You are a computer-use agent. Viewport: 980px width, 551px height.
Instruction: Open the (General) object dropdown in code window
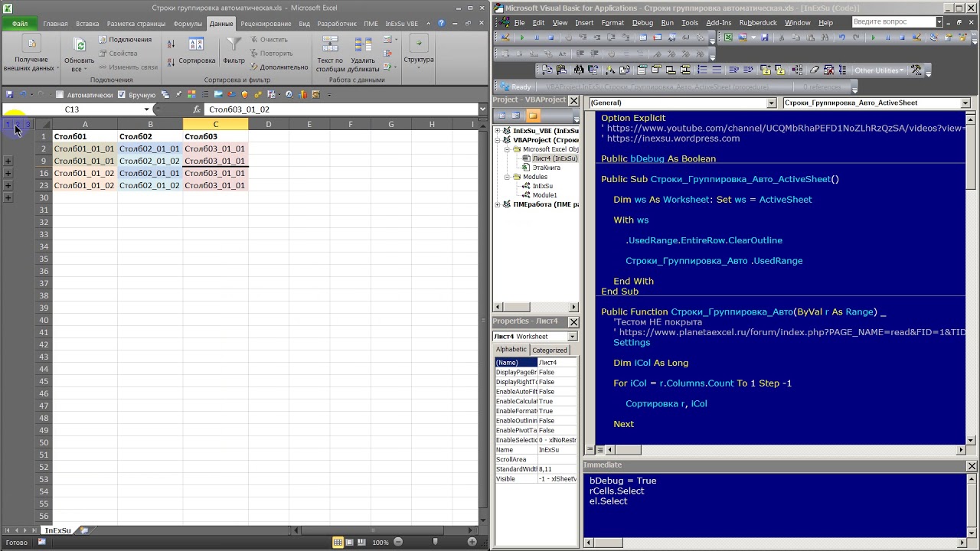[x=772, y=103]
